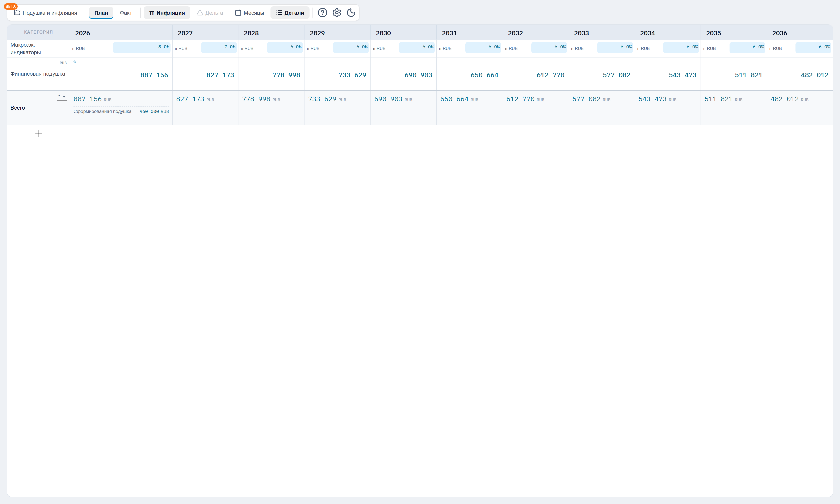840x504 pixels.
Task: Click the BETA badge
Action: [x=10, y=6]
